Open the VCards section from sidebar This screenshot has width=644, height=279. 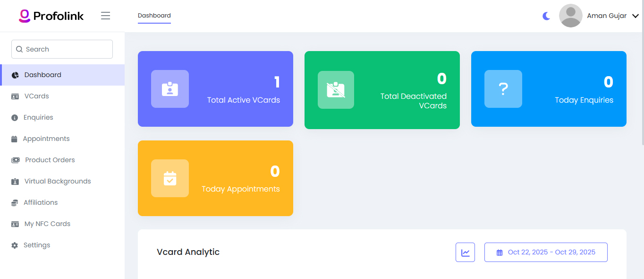(36, 96)
